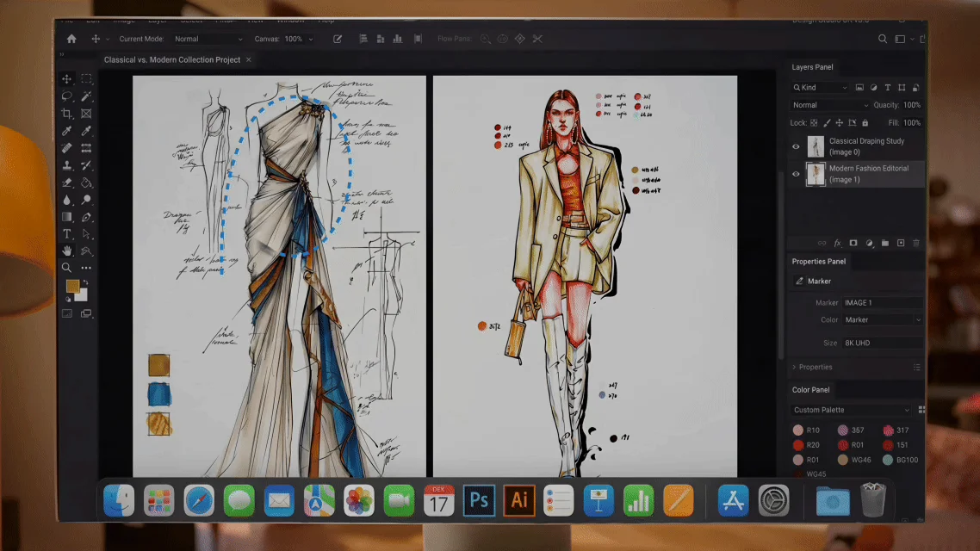Click the scissors icon beside Flow Pane
The height and width of the screenshot is (551, 980).
coord(537,39)
